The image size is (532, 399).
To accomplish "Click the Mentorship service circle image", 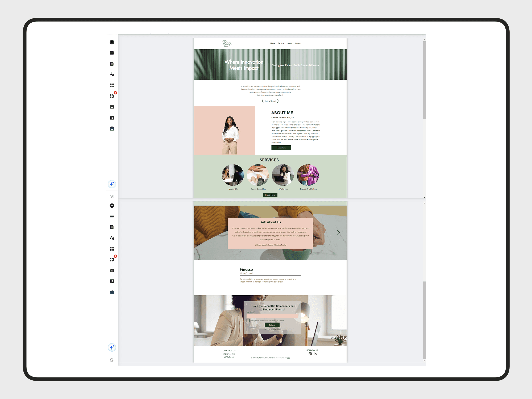I will point(233,175).
